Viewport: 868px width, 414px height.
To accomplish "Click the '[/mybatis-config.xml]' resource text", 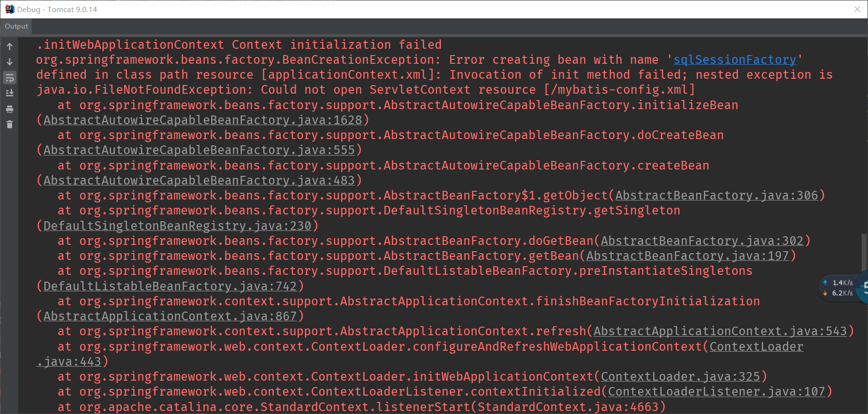I will pos(619,90).
